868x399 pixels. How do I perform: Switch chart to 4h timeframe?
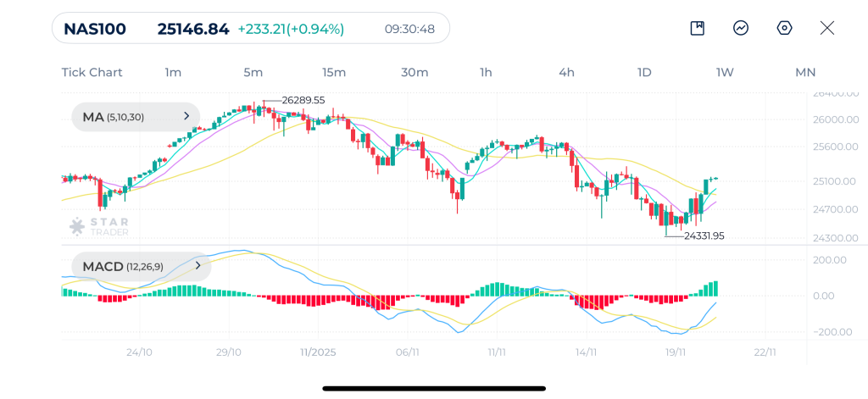(566, 72)
